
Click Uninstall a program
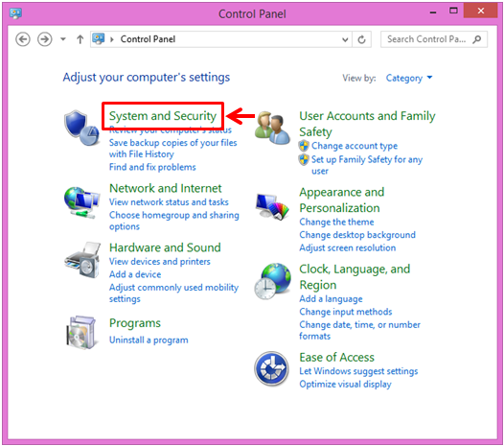pyautogui.click(x=149, y=340)
